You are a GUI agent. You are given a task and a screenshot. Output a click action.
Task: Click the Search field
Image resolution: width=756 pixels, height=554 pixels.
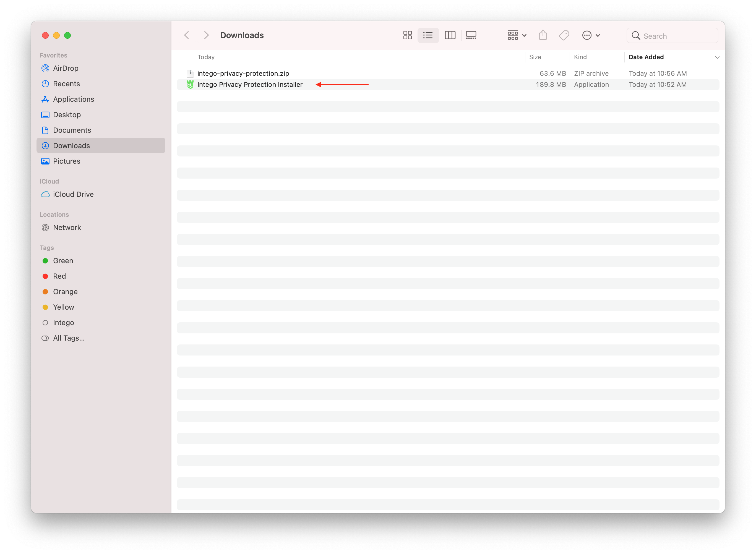pyautogui.click(x=672, y=36)
